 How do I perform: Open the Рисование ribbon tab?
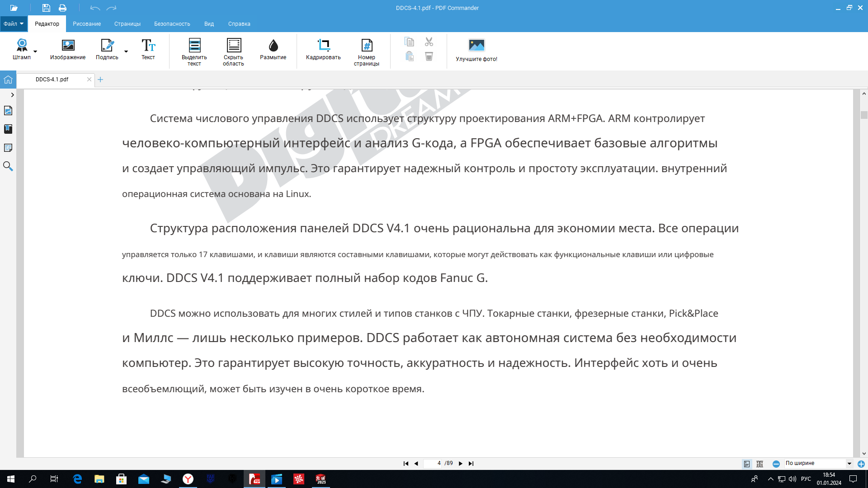coord(87,24)
